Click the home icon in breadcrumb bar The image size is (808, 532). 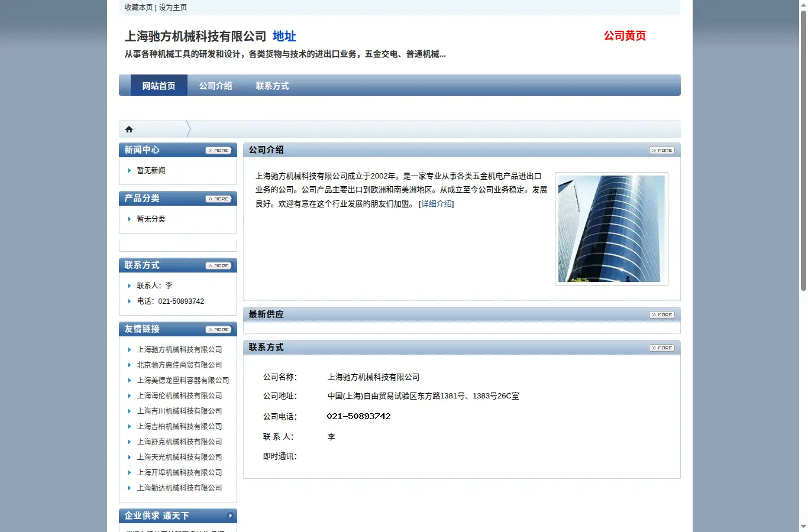click(129, 129)
